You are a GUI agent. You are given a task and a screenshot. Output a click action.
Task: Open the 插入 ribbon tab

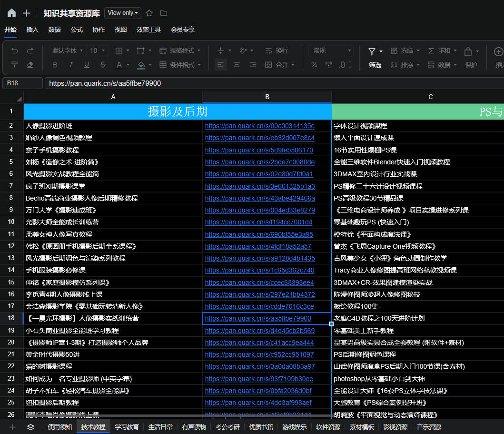point(32,30)
